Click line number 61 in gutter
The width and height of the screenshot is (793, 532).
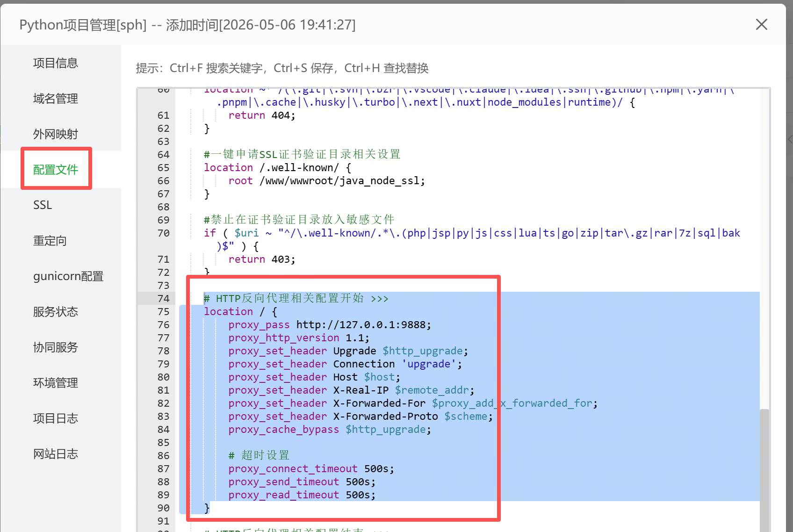click(x=163, y=115)
